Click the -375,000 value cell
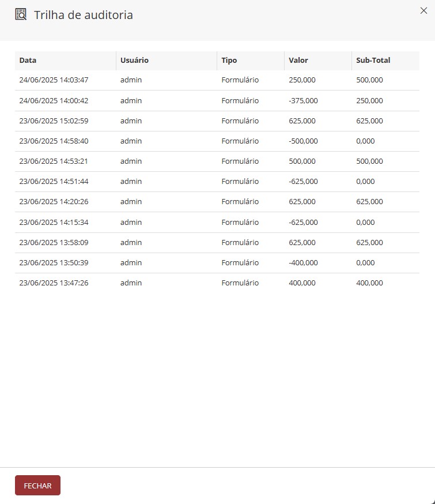 pyautogui.click(x=303, y=101)
